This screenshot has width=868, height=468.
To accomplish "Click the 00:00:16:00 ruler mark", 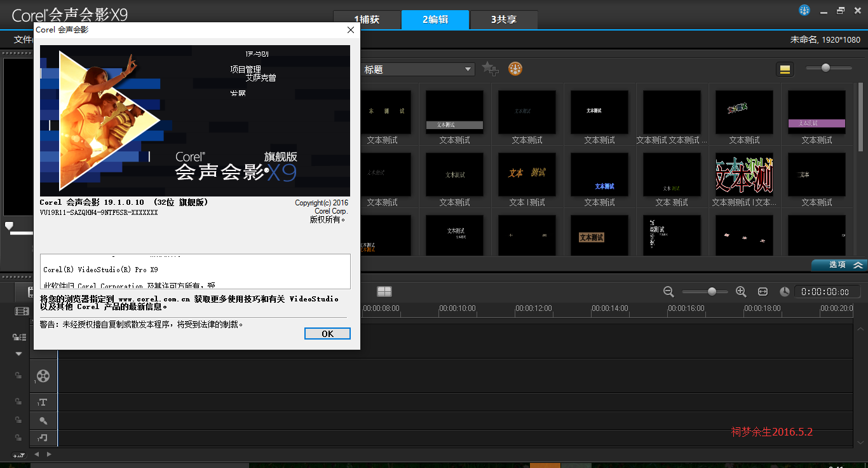I will coord(686,308).
